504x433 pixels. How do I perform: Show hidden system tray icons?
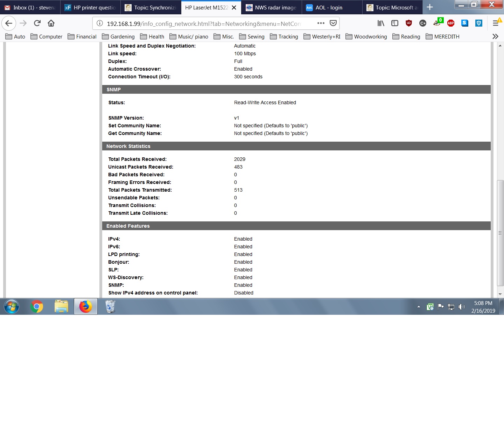click(419, 307)
